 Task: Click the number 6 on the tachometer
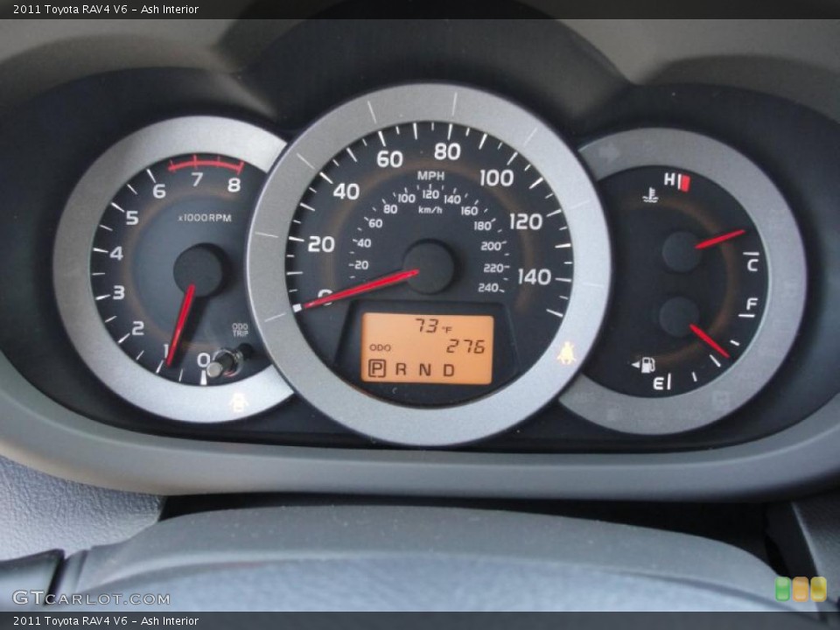pos(159,192)
